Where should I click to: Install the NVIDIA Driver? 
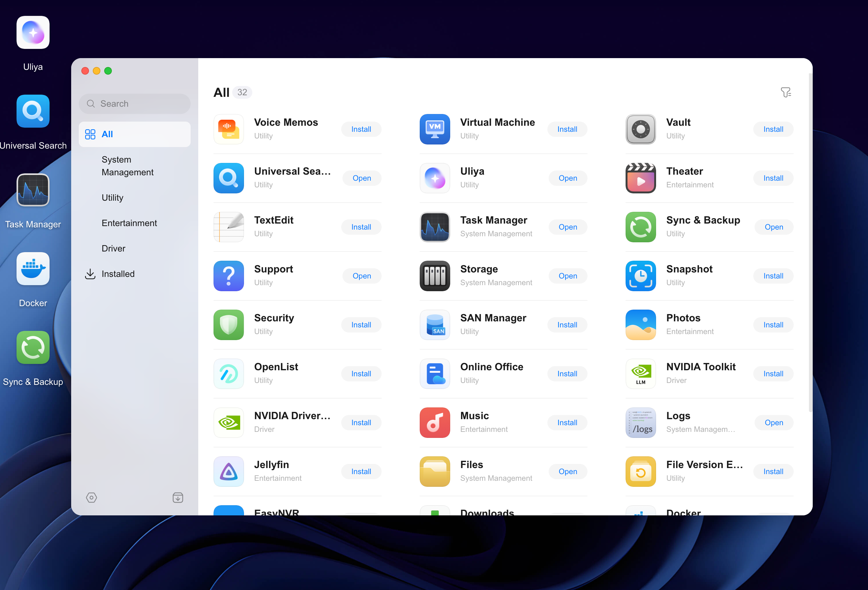click(361, 422)
